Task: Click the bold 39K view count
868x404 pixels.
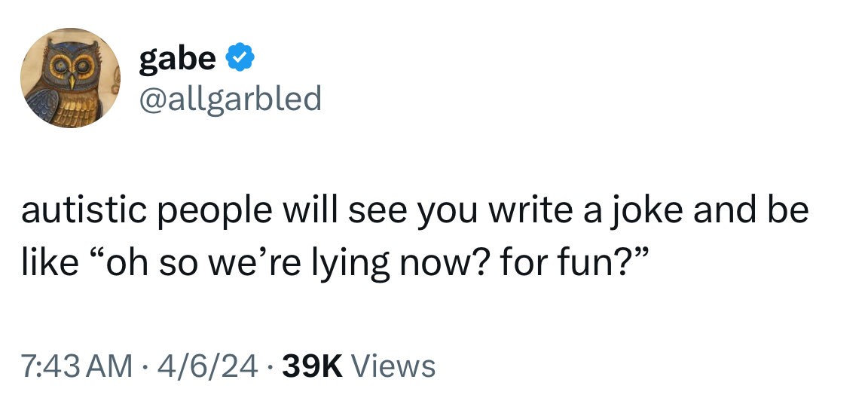Action: point(310,366)
